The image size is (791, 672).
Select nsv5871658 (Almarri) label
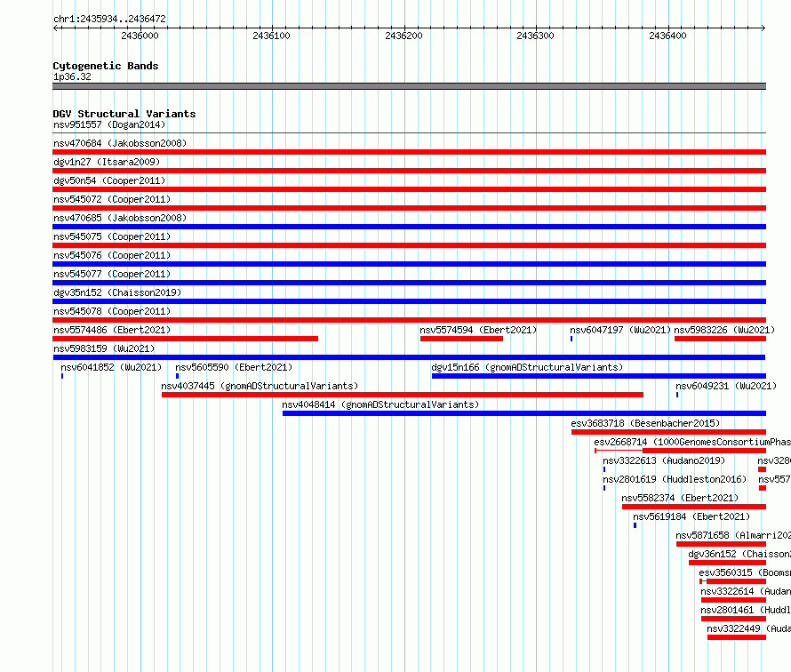[733, 535]
